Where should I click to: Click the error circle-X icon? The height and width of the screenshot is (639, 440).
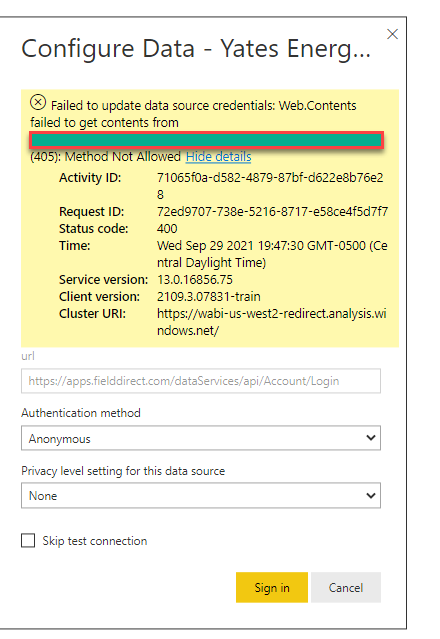point(38,102)
